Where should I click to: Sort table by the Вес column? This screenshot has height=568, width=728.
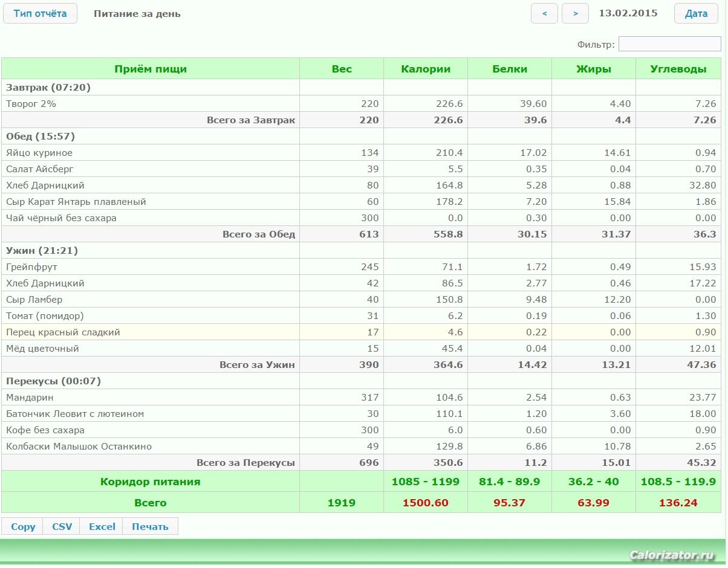[342, 69]
